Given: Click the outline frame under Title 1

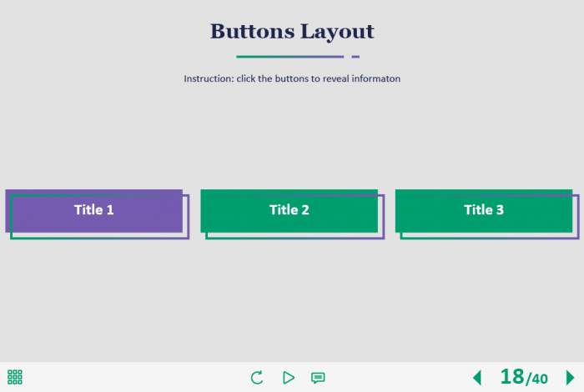Looking at the screenshot, I should 100,238.
